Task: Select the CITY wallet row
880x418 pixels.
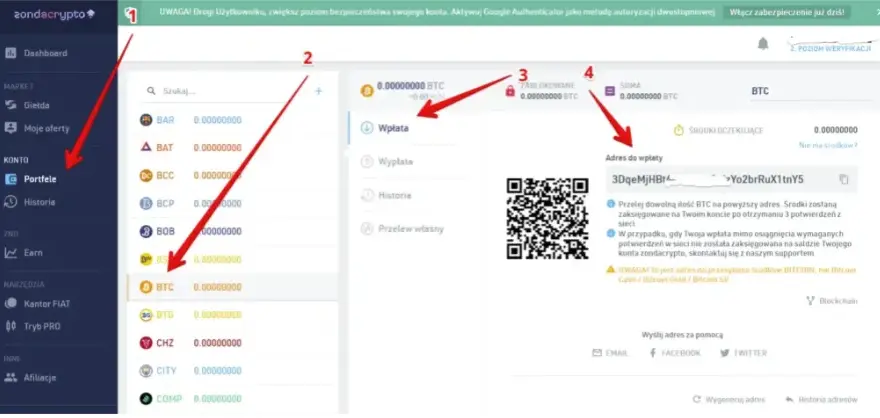Action: coord(232,371)
